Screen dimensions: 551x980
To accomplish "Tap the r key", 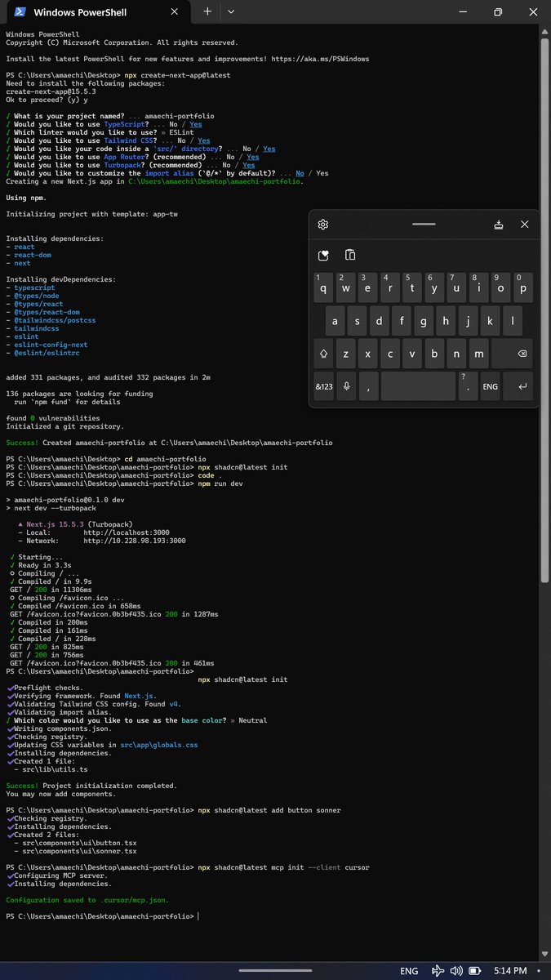I will [x=390, y=287].
